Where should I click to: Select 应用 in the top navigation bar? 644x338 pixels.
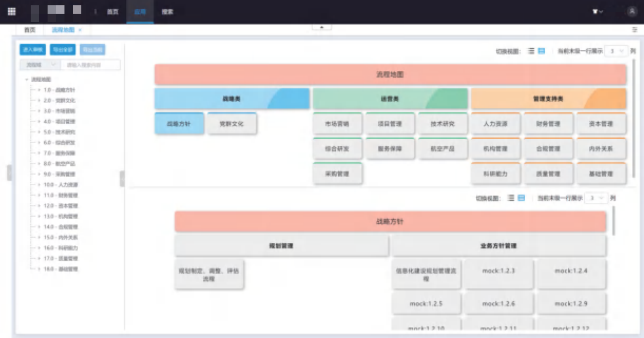click(140, 12)
